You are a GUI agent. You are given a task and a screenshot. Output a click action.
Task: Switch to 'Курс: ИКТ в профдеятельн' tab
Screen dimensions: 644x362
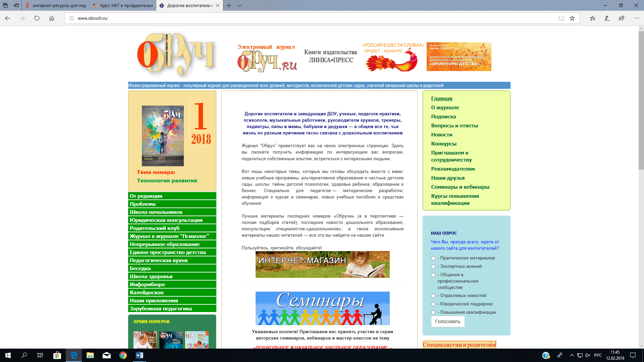(x=123, y=5)
